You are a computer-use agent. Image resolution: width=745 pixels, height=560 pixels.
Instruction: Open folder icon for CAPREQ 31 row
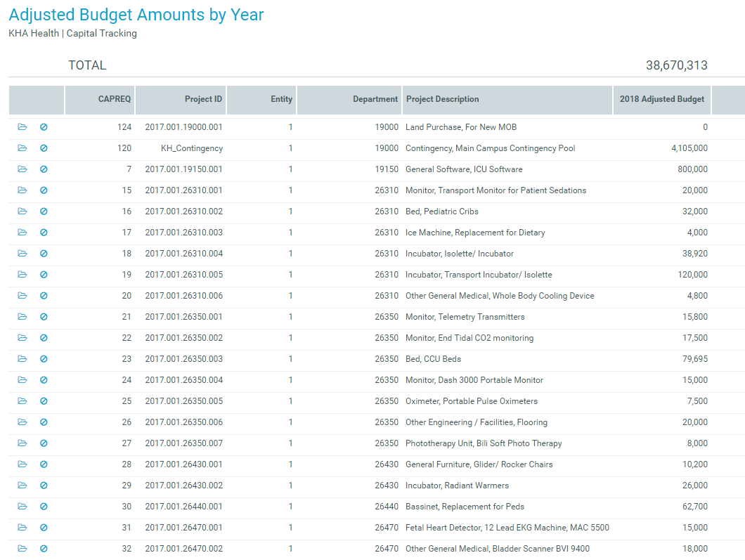coord(22,527)
